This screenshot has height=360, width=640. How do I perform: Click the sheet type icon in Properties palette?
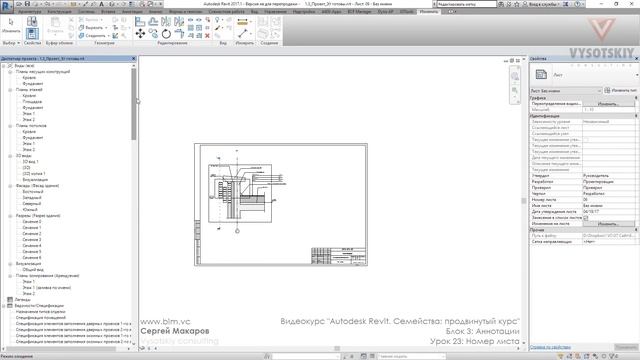coord(541,74)
